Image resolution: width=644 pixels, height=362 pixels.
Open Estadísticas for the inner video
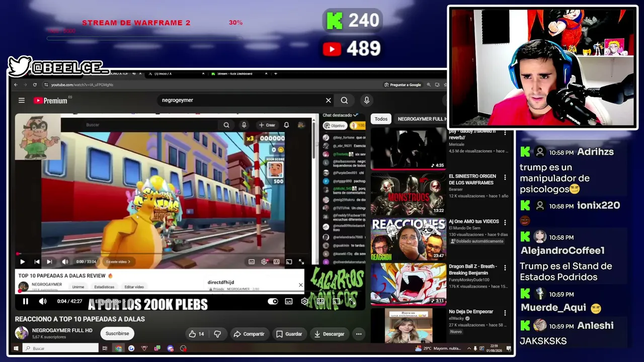coord(104,287)
